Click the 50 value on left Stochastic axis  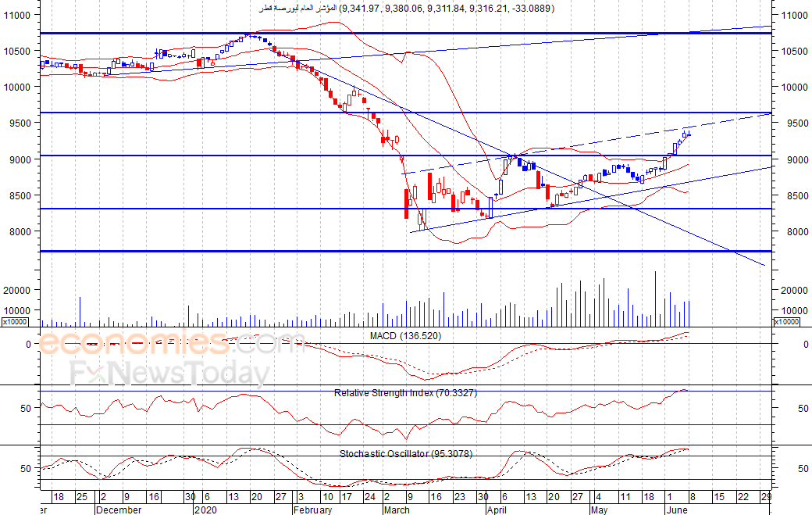coord(26,468)
